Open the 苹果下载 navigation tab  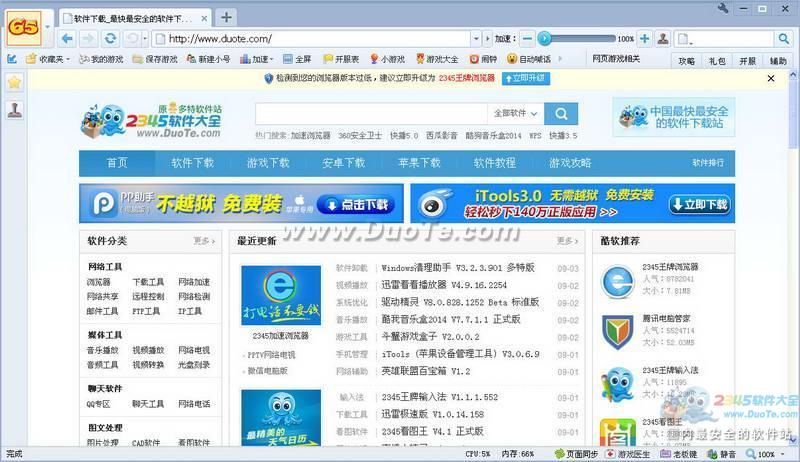coord(419,163)
